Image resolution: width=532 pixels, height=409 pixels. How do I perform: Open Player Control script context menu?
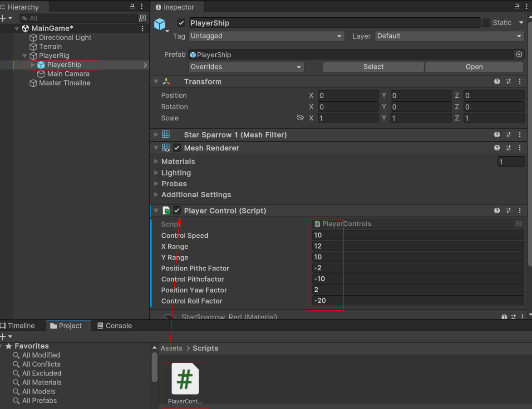click(520, 210)
